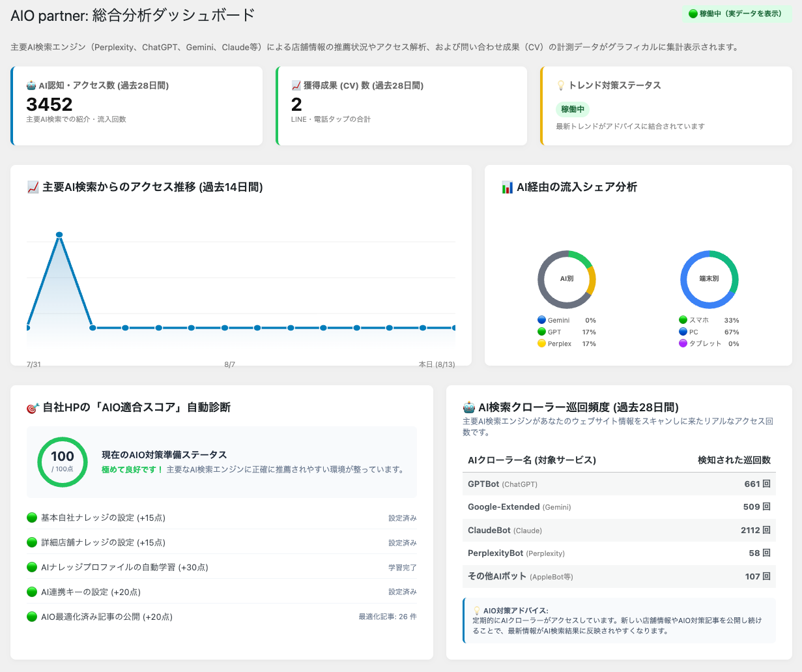Click the 検知された巡回数 column header
This screenshot has height=672, width=802.
click(734, 460)
